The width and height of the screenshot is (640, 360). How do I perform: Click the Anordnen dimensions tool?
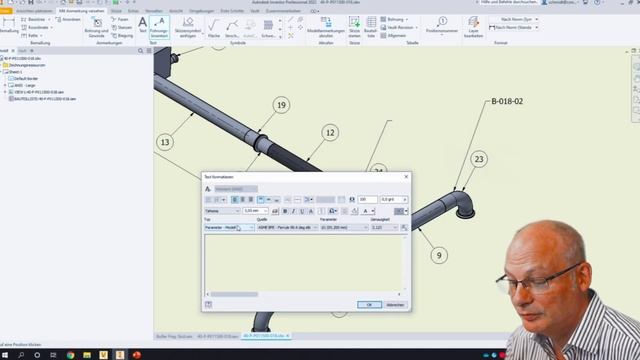pyautogui.click(x=68, y=19)
